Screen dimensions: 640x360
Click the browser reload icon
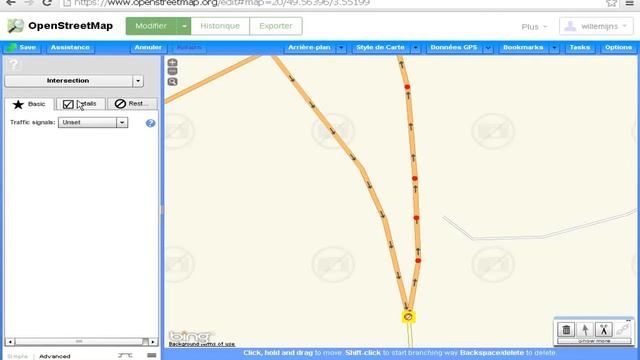tap(47, 3)
